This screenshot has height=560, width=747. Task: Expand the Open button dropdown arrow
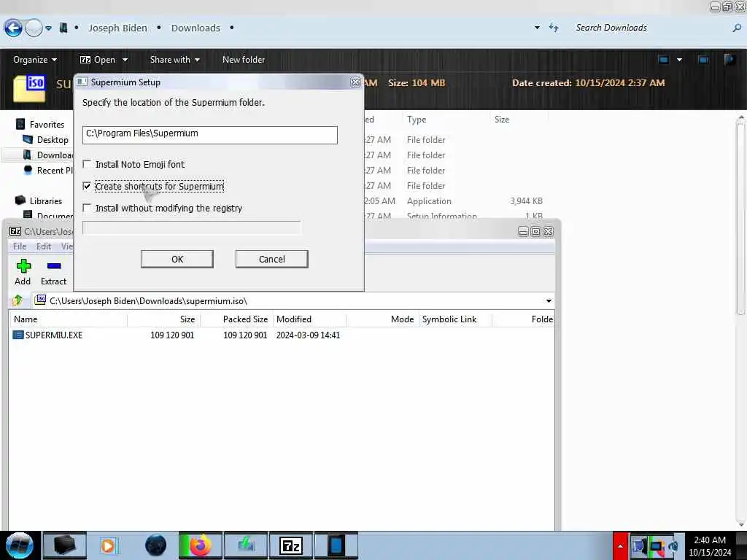[x=125, y=60]
